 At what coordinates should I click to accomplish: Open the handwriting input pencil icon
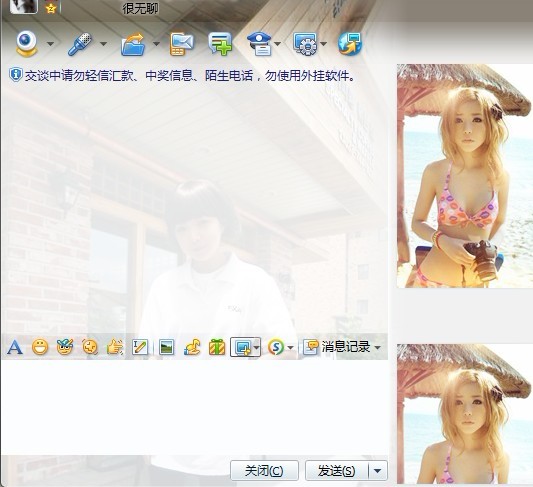[140, 347]
